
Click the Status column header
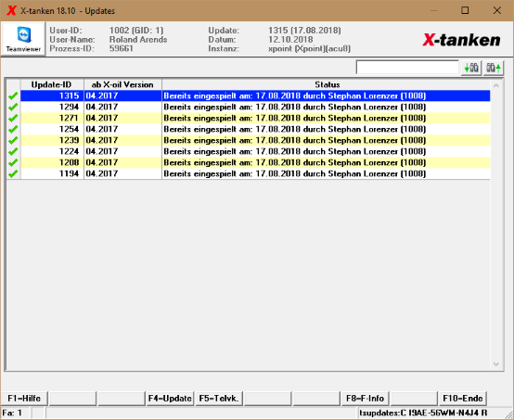(327, 84)
